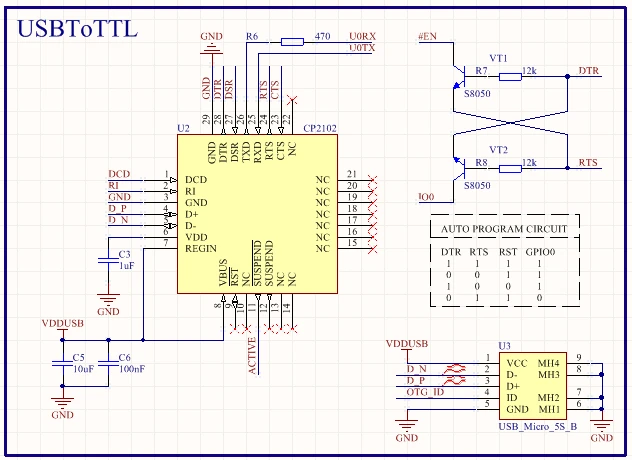Select capacitor C6 100nF symbol
This screenshot has height=460, width=632.
pos(108,363)
